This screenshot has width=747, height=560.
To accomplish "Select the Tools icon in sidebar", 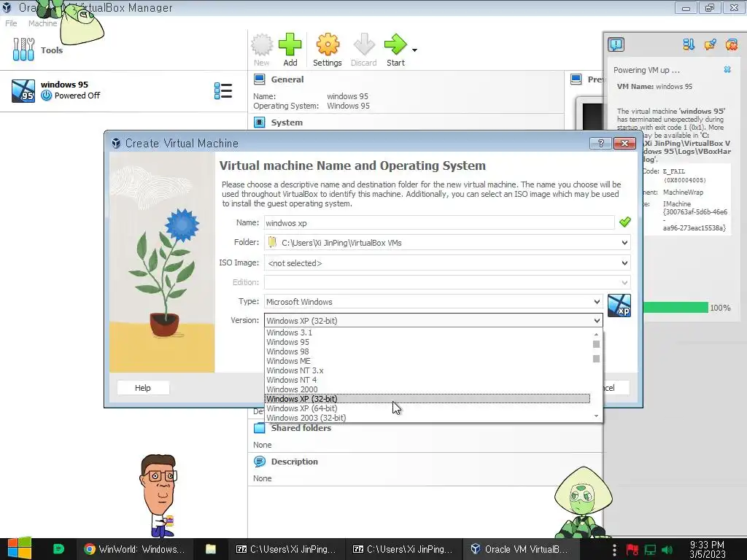I will 24,50.
